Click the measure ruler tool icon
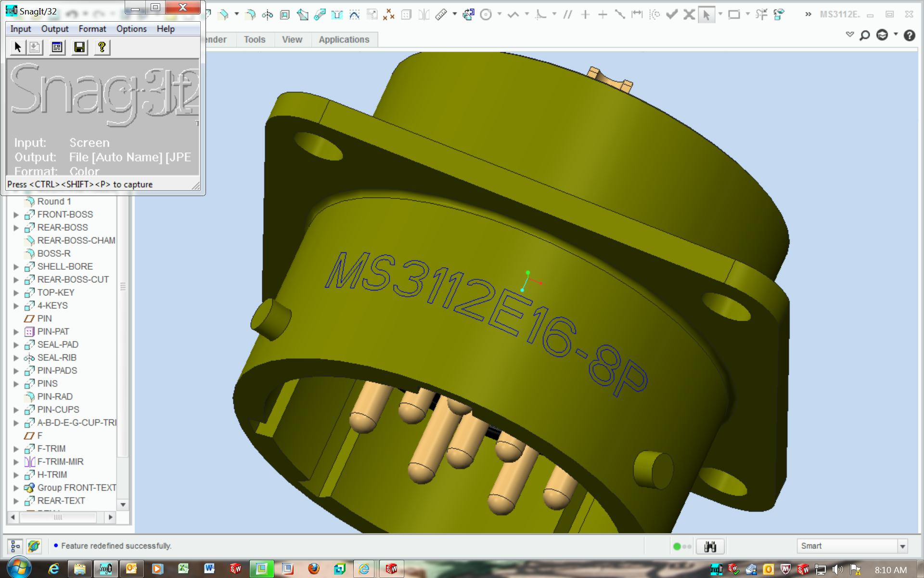The height and width of the screenshot is (578, 924). (x=441, y=14)
